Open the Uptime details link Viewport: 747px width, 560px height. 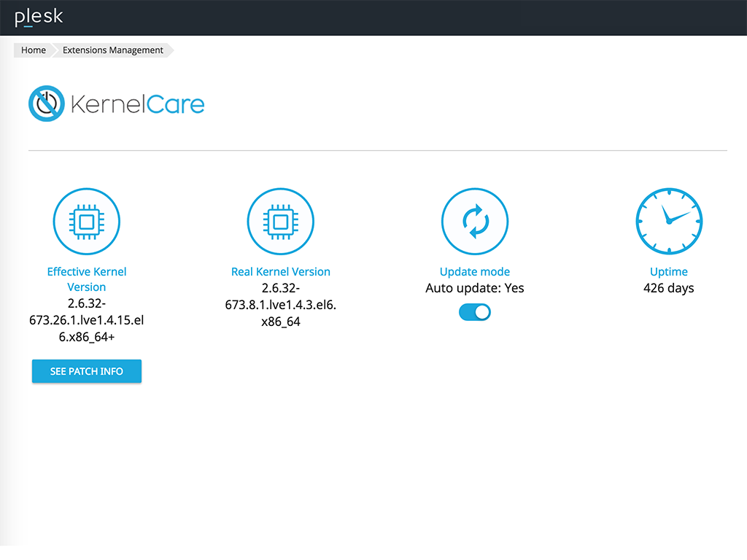coord(668,271)
